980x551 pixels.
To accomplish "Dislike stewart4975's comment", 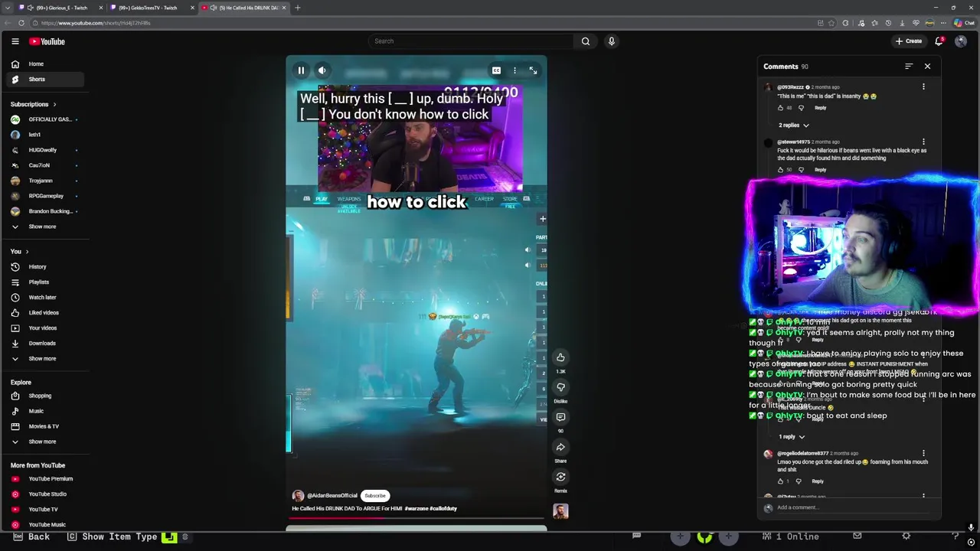I will 801,170.
